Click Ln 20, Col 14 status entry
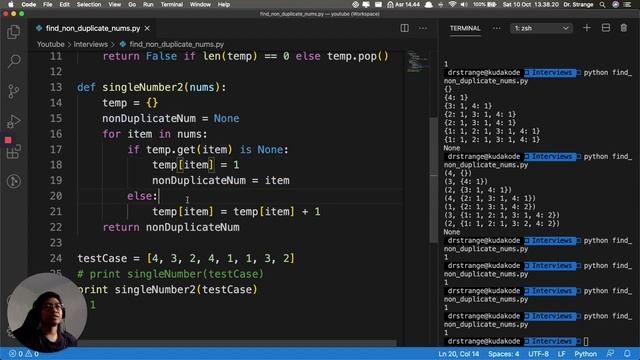Viewport: 640px width, 360px height. 458,354
